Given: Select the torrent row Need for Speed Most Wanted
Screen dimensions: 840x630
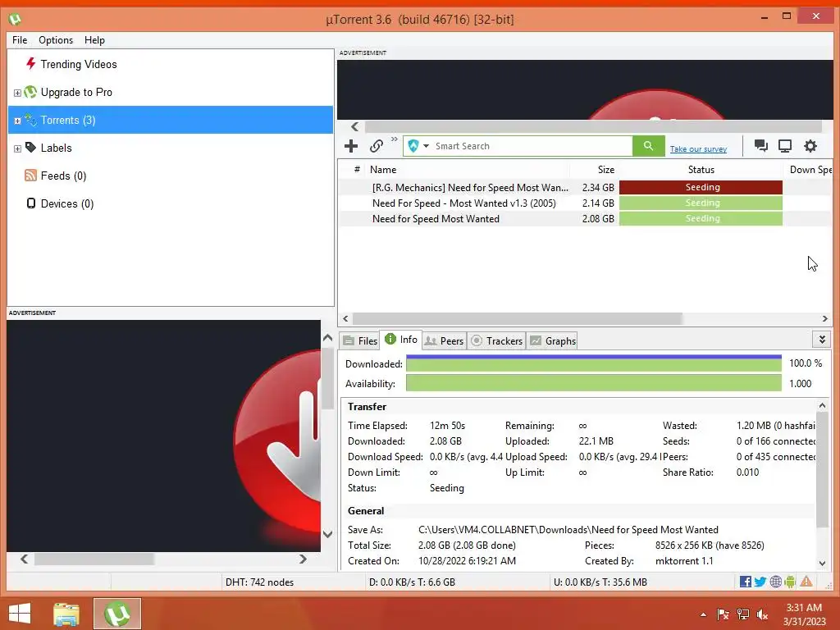Looking at the screenshot, I should click(585, 218).
